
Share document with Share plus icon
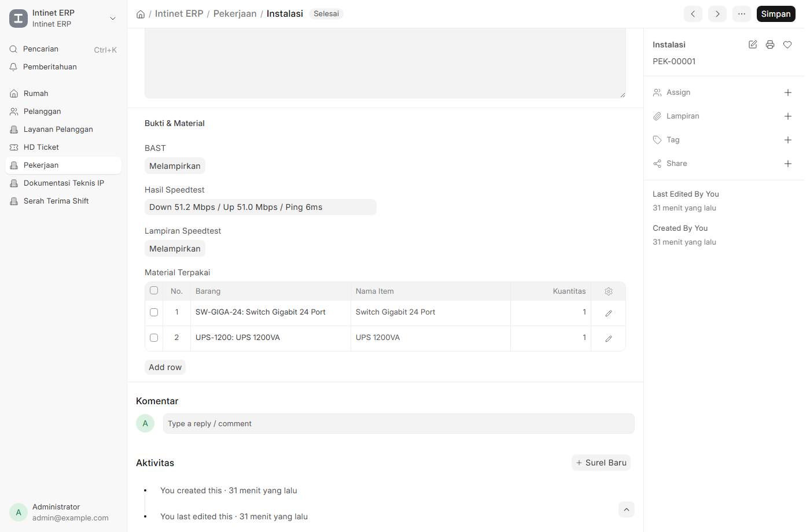click(788, 164)
